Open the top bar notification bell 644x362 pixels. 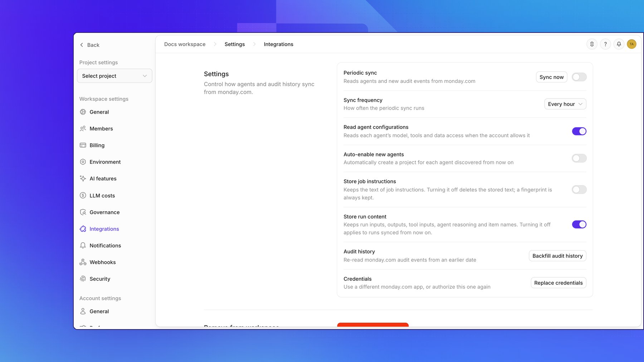tap(619, 44)
